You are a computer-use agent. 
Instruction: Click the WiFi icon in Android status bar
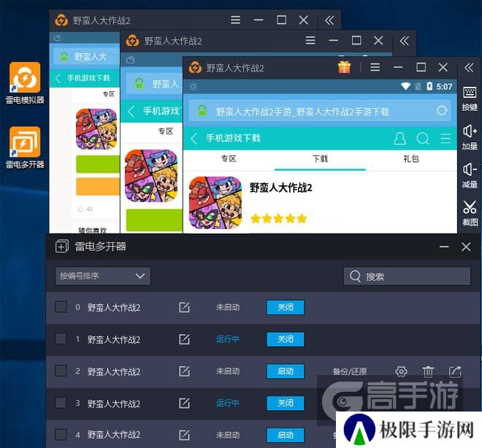click(405, 86)
